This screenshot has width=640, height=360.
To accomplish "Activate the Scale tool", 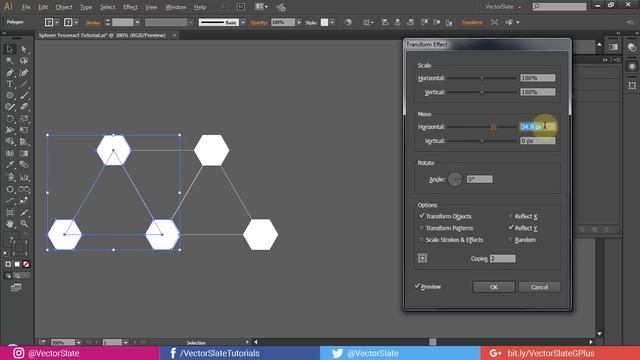I will (24, 119).
